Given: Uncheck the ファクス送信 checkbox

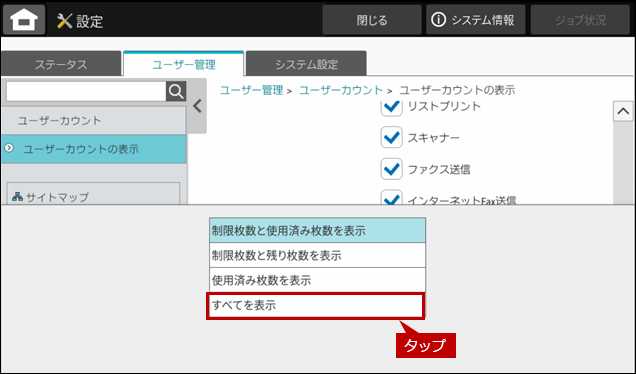Looking at the screenshot, I should point(391,169).
